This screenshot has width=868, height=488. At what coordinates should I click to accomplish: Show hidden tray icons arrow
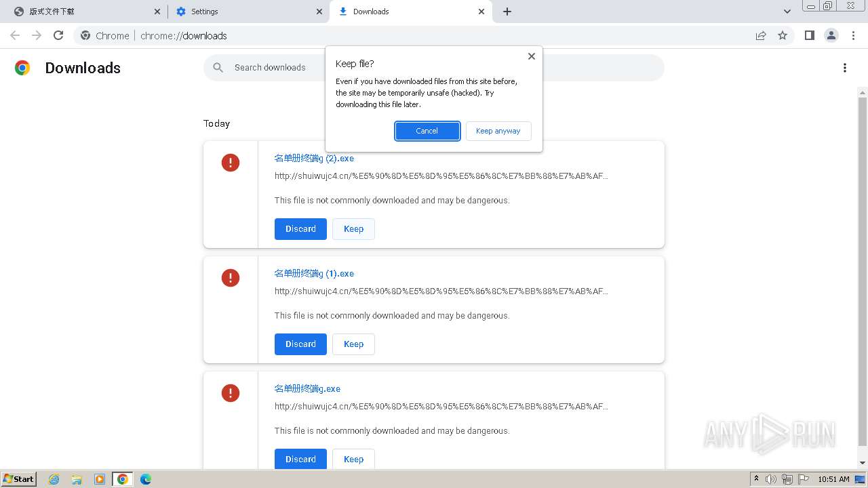[756, 479]
